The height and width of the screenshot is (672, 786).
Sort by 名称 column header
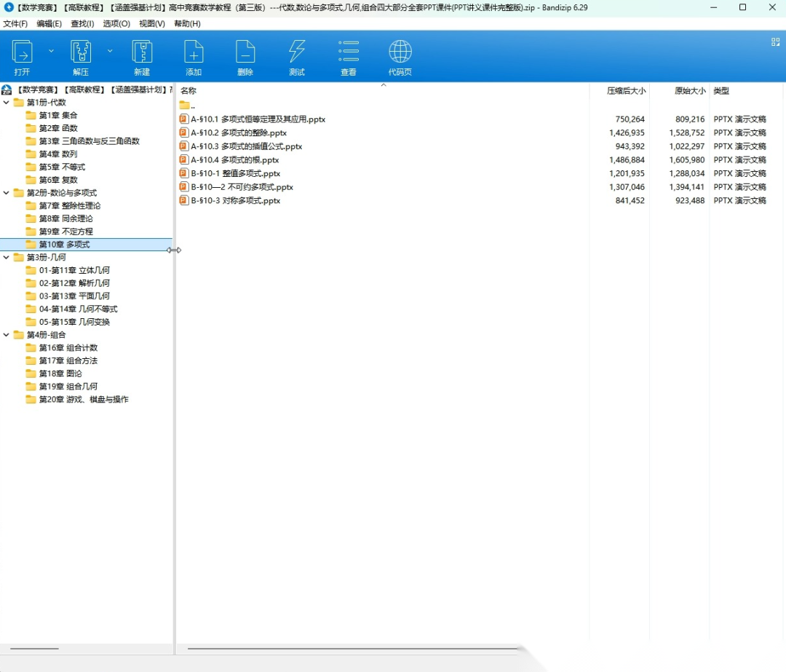point(188,91)
